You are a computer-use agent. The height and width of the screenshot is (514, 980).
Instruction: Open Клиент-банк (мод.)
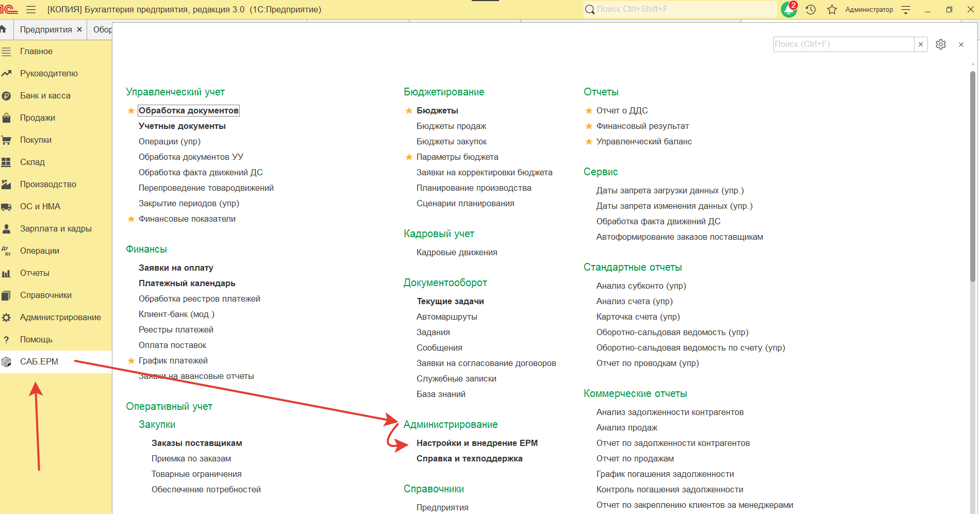point(176,314)
